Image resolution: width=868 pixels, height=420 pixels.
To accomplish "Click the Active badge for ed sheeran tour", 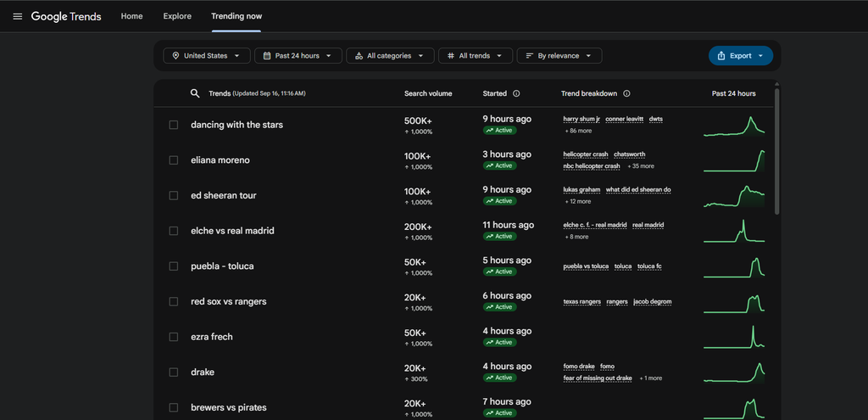I will (499, 201).
